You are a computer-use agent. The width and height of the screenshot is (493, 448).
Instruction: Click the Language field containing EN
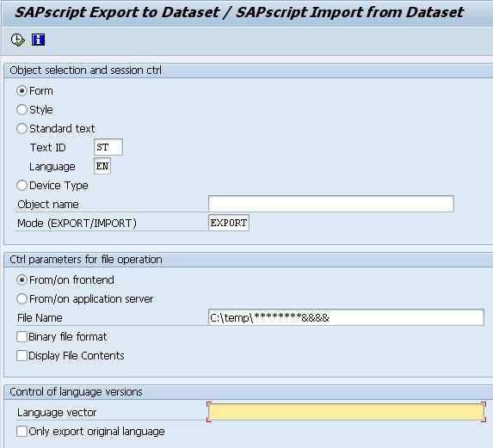tap(102, 166)
